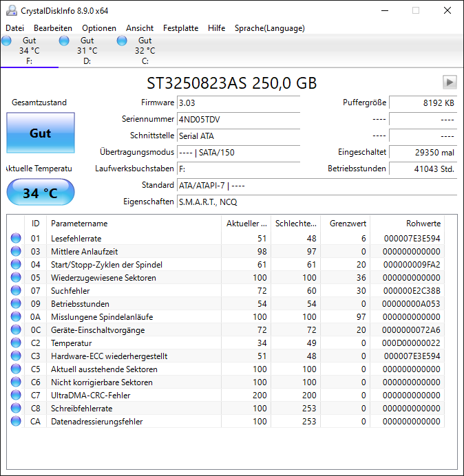Select the D: drive status orb
The image size is (464, 476).
click(x=64, y=41)
